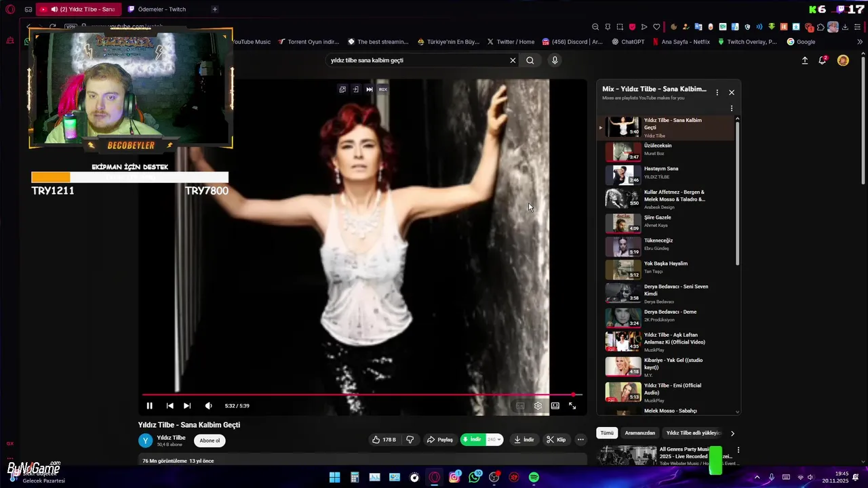Click the YouTube search magnifier button

point(530,60)
